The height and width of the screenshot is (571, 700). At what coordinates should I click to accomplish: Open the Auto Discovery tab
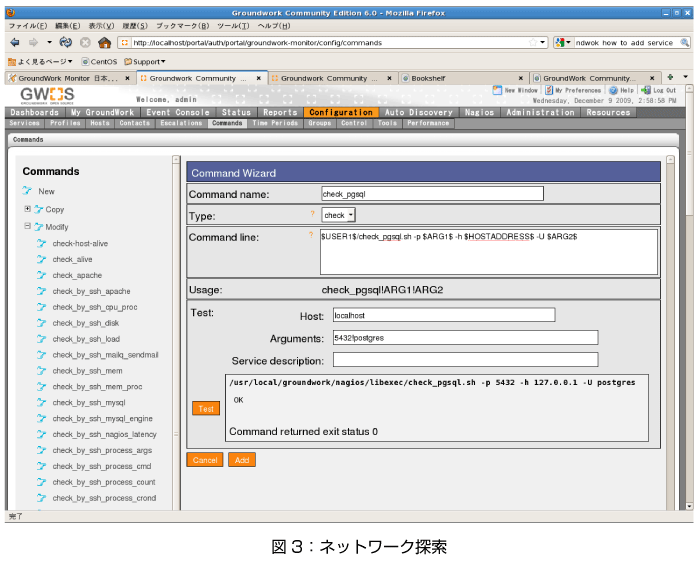click(420, 113)
